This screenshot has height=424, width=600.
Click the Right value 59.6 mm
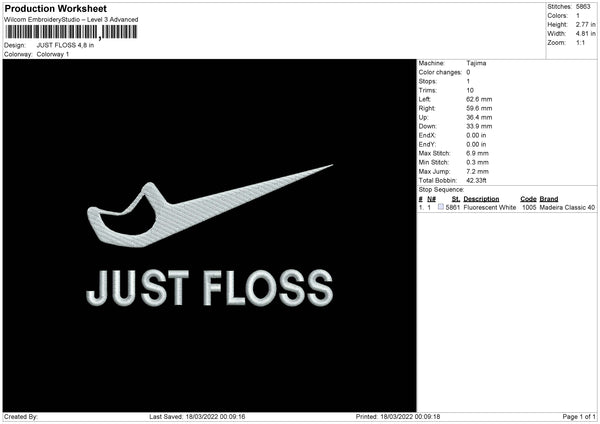coord(479,108)
